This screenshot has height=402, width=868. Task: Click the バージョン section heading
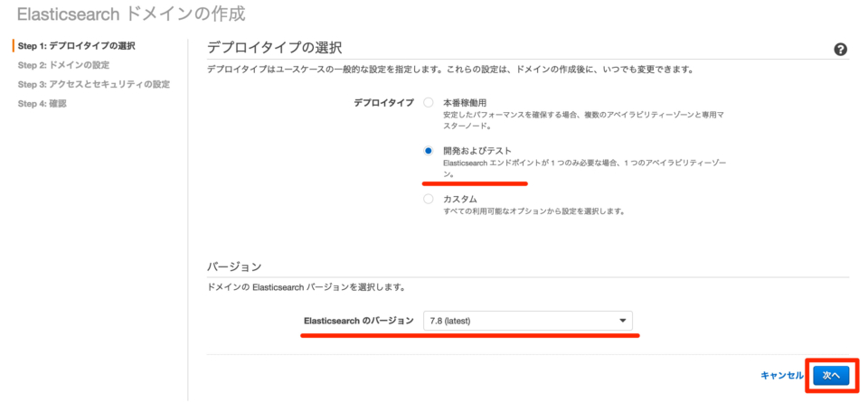click(x=234, y=266)
